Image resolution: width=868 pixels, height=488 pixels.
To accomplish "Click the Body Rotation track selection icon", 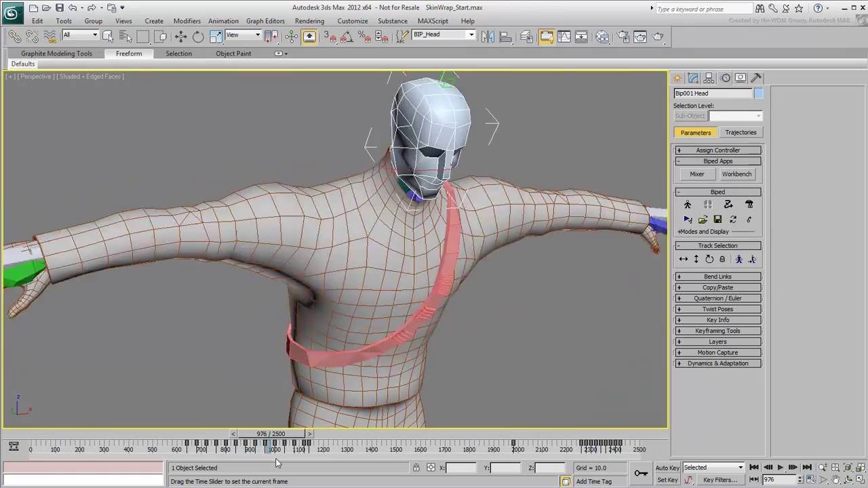I will [709, 259].
